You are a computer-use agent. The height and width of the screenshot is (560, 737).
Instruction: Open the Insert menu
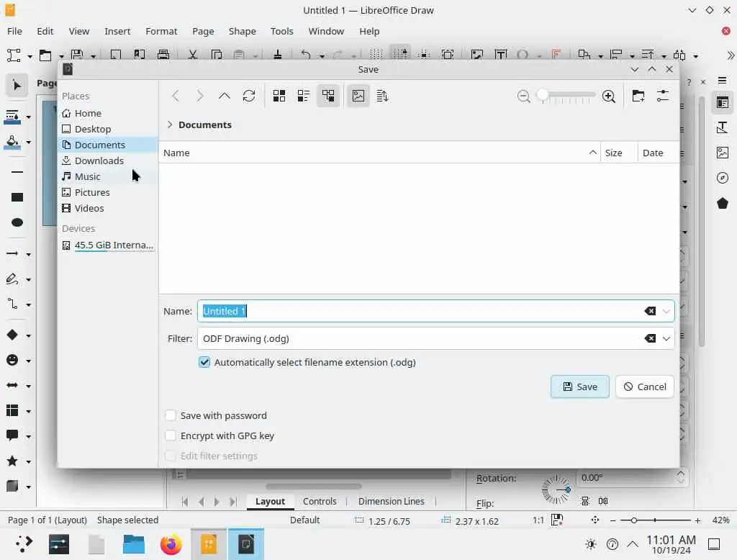pos(117,31)
